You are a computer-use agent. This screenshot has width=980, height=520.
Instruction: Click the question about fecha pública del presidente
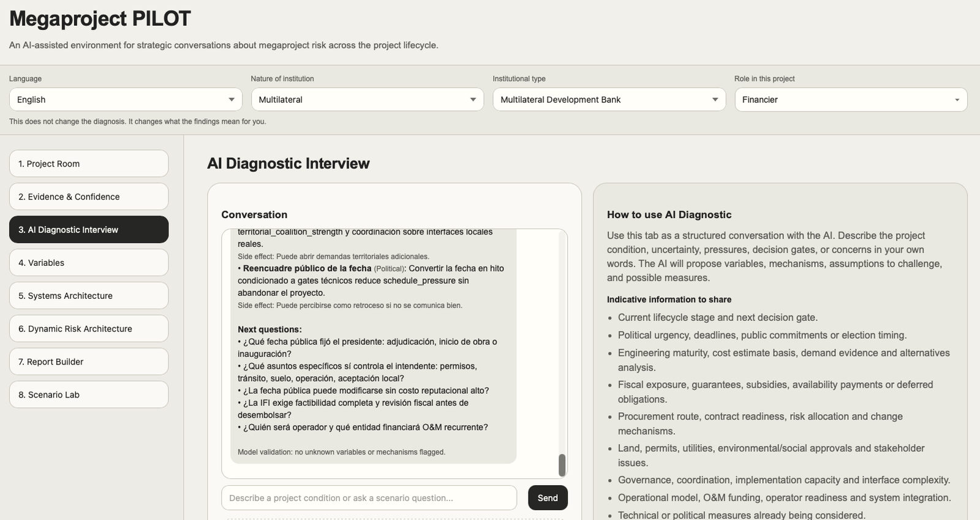click(x=367, y=348)
